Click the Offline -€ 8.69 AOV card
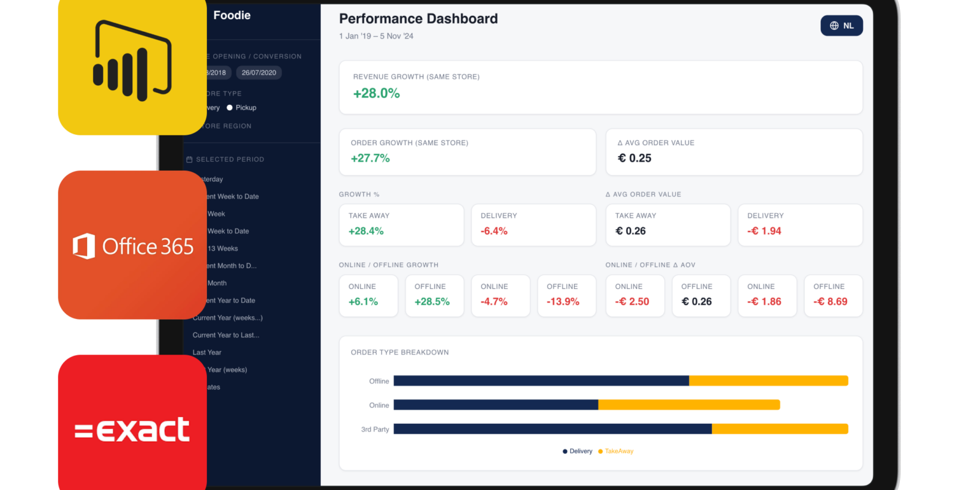 click(833, 296)
